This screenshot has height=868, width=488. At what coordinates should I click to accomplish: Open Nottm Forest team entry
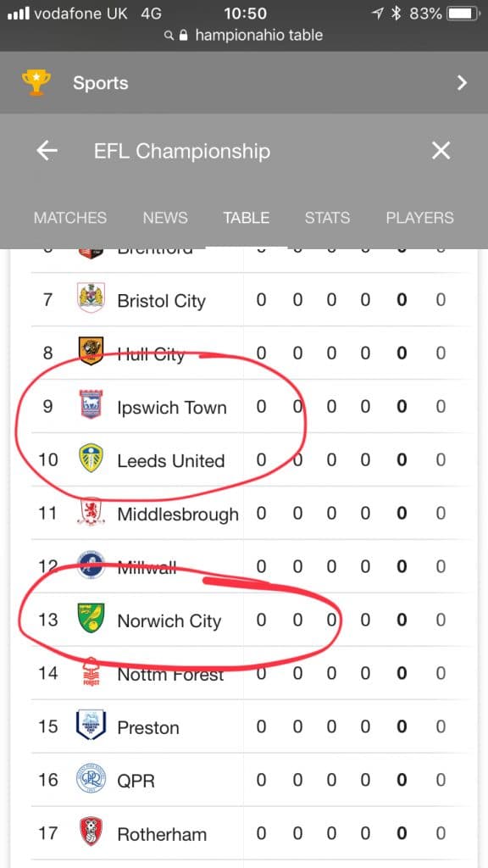(170, 674)
